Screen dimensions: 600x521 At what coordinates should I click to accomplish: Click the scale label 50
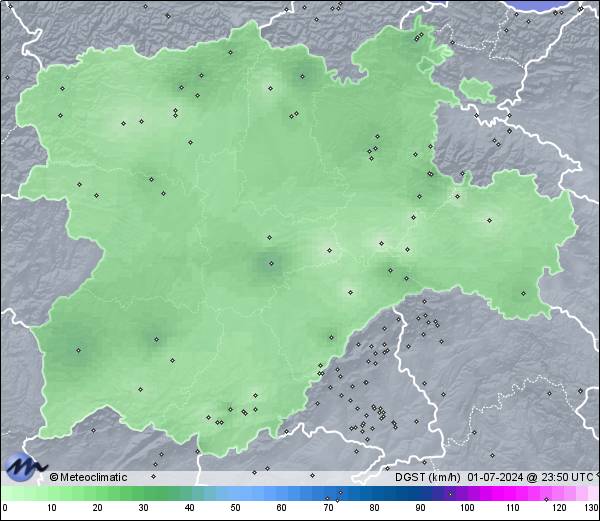[235, 508]
